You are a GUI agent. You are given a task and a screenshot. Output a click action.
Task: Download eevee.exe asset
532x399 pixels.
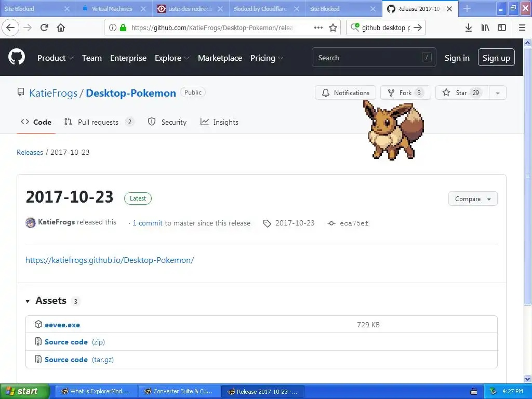pyautogui.click(x=62, y=325)
